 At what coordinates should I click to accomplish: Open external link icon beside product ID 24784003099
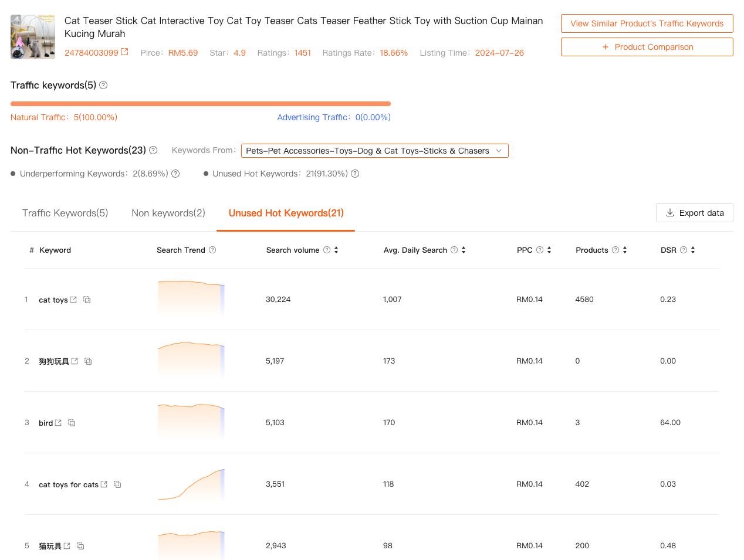[124, 52]
